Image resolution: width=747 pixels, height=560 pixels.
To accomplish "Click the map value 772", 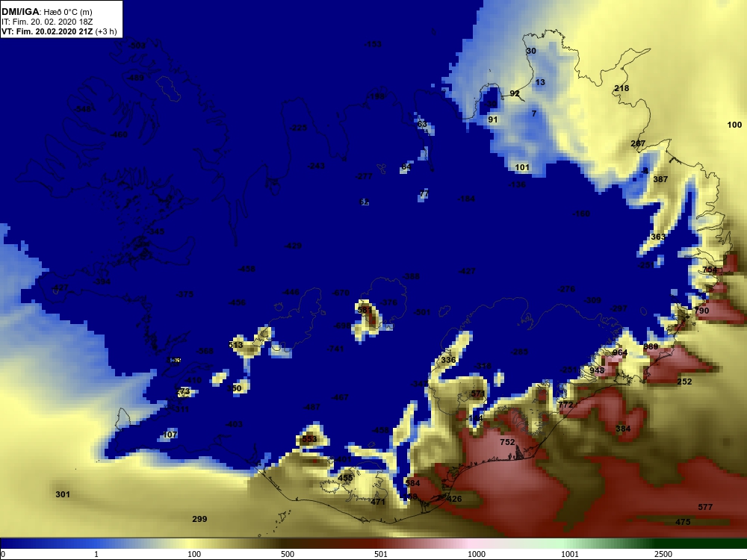I will tap(565, 405).
